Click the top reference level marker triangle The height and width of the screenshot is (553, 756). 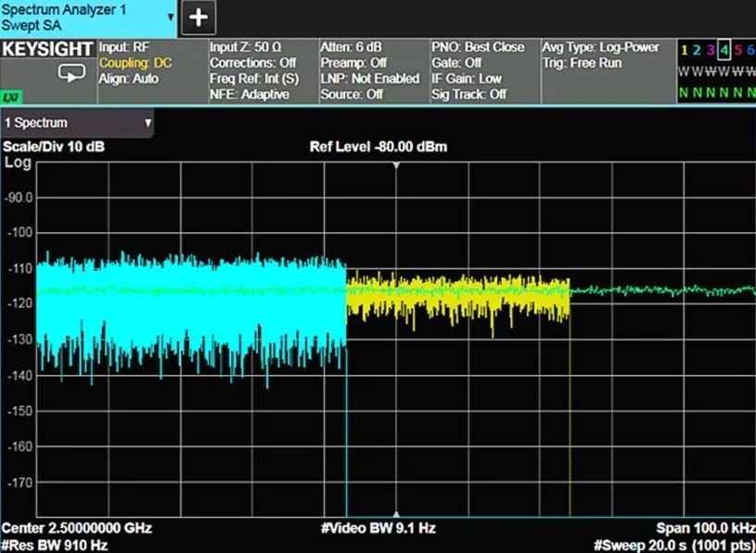click(x=396, y=165)
